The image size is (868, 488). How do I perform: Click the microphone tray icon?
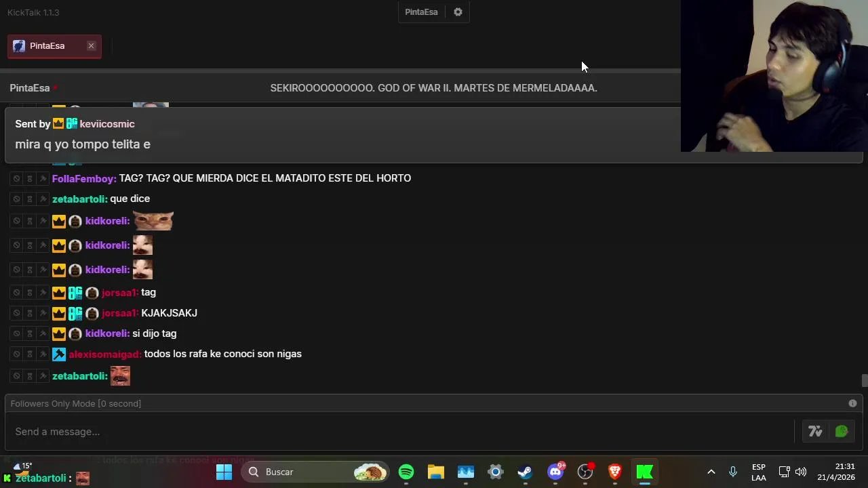click(x=732, y=472)
